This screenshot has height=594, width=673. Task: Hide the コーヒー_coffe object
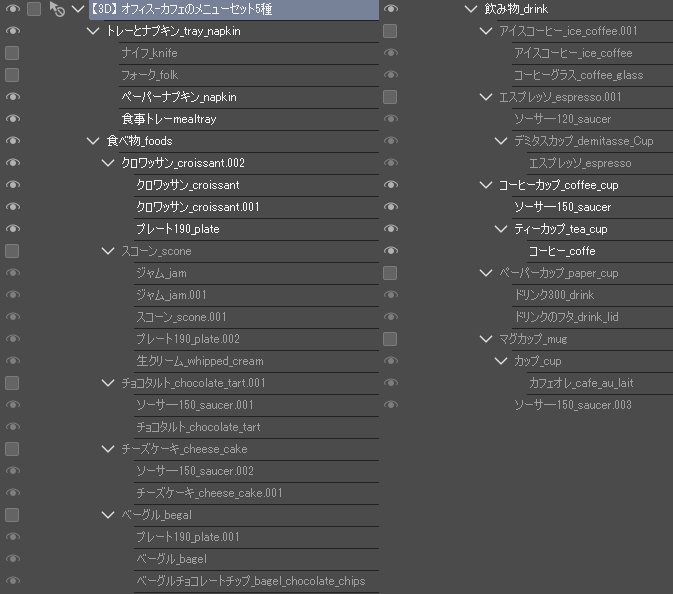point(391,251)
